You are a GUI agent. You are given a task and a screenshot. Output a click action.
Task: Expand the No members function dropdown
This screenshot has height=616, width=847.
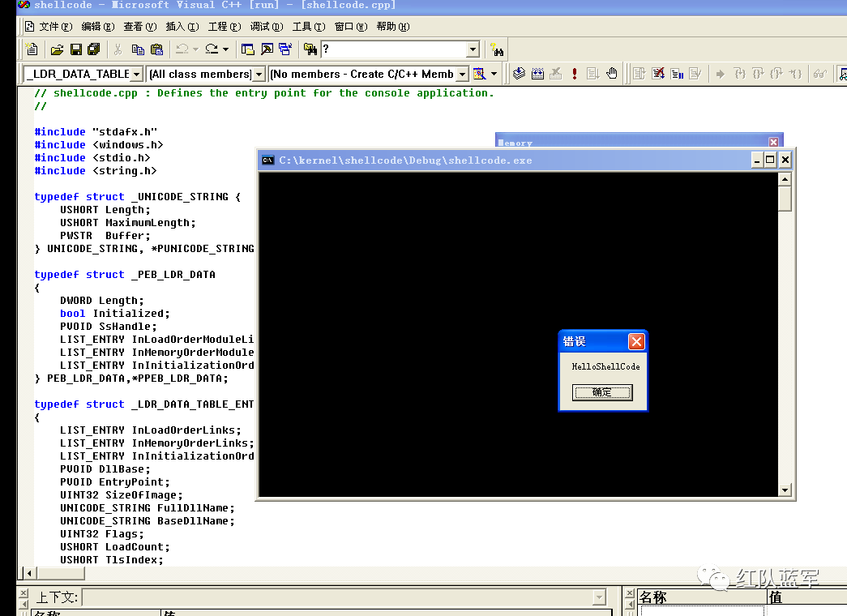pos(462,74)
